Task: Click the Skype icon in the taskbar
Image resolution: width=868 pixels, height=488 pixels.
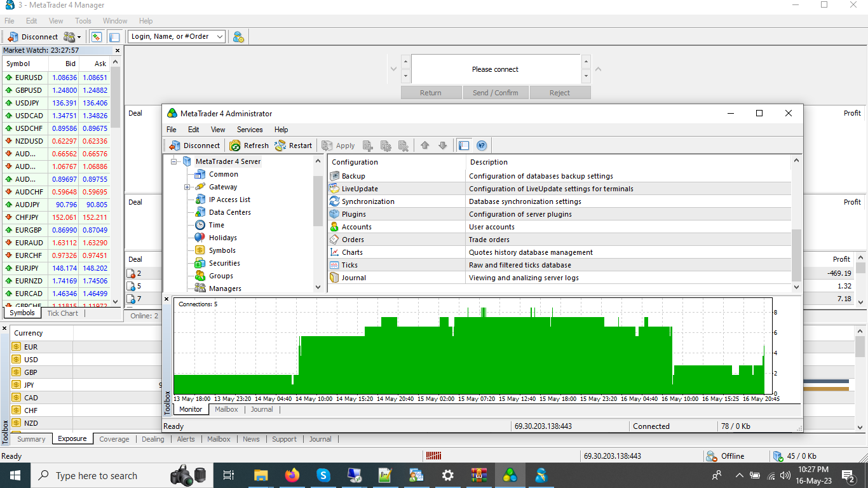Action: (x=323, y=475)
